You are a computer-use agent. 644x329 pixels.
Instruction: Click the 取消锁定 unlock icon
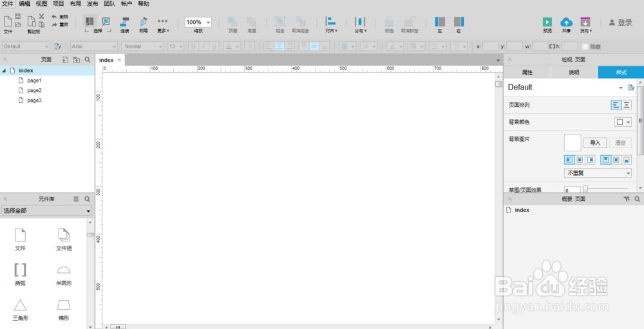pos(410,22)
